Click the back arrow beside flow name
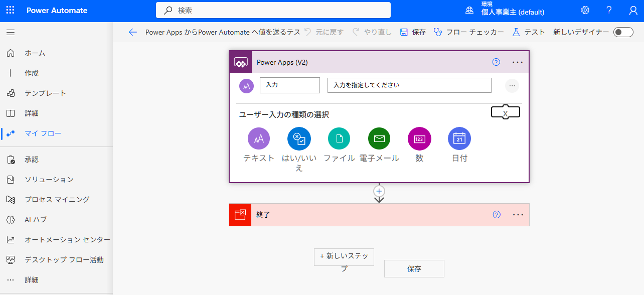 point(132,32)
